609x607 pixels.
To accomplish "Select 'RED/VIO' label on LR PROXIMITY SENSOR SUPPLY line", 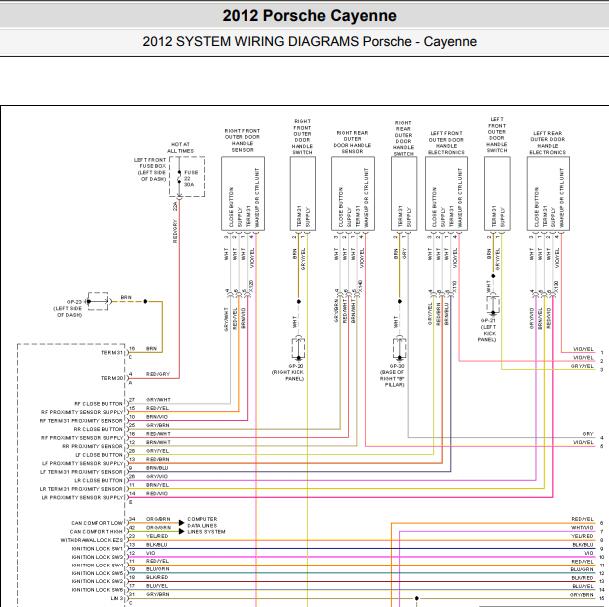I will click(x=157, y=493).
